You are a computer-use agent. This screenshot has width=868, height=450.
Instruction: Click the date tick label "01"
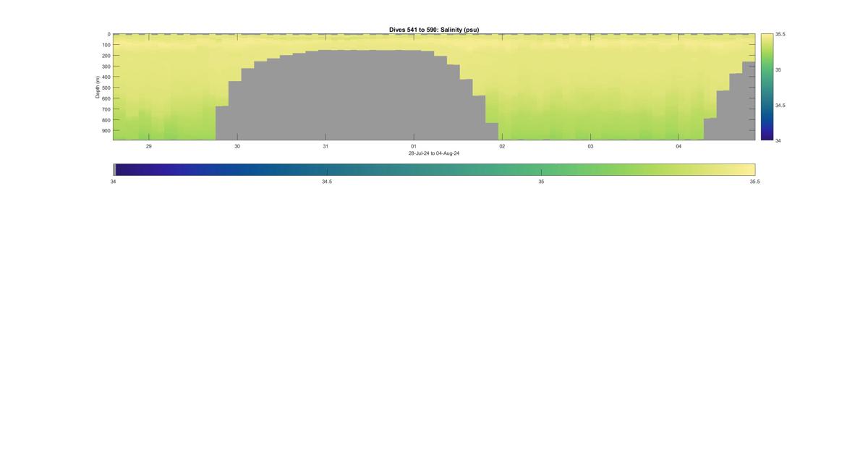point(414,146)
